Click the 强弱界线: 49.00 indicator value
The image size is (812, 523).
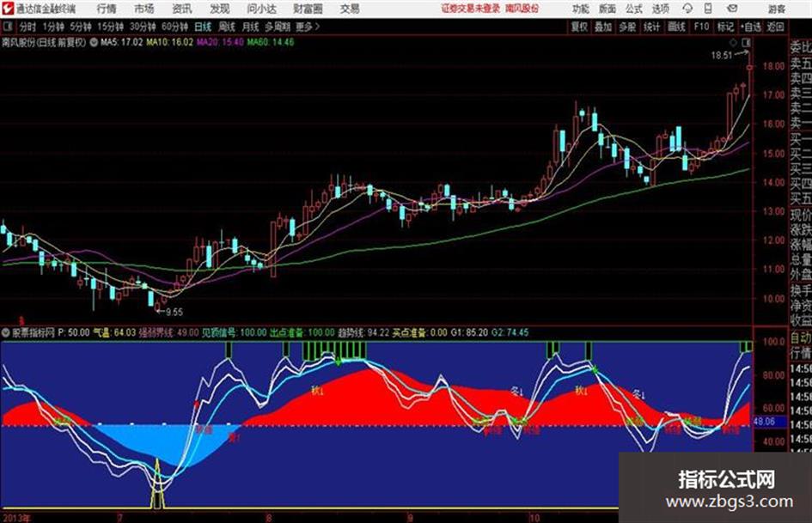click(168, 332)
